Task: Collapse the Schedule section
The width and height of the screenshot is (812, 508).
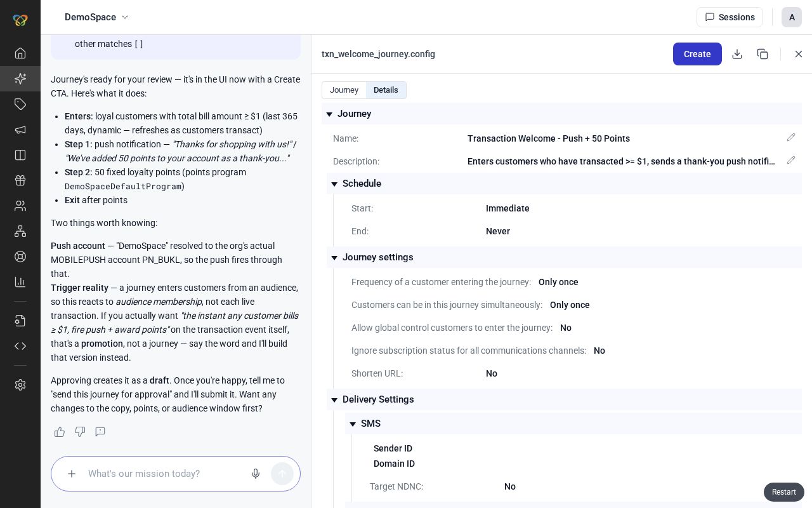Action: pos(334,184)
